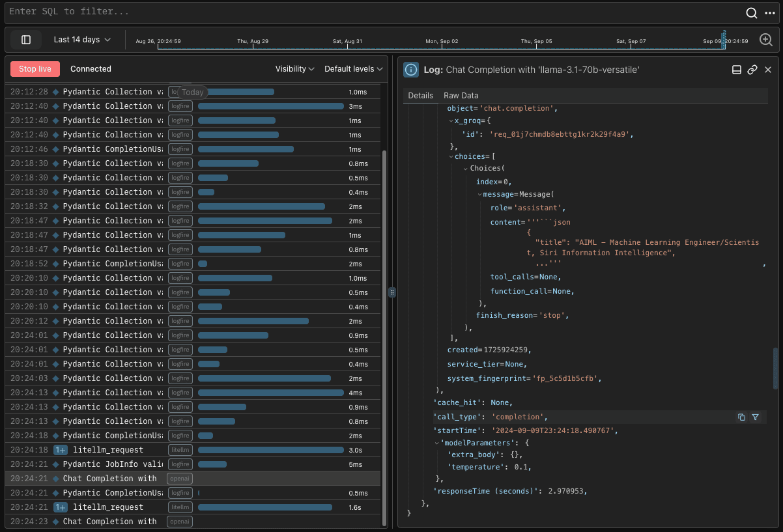The height and width of the screenshot is (532, 783).
Task: Switch the details panel layout with the dock icon
Action: (x=737, y=70)
